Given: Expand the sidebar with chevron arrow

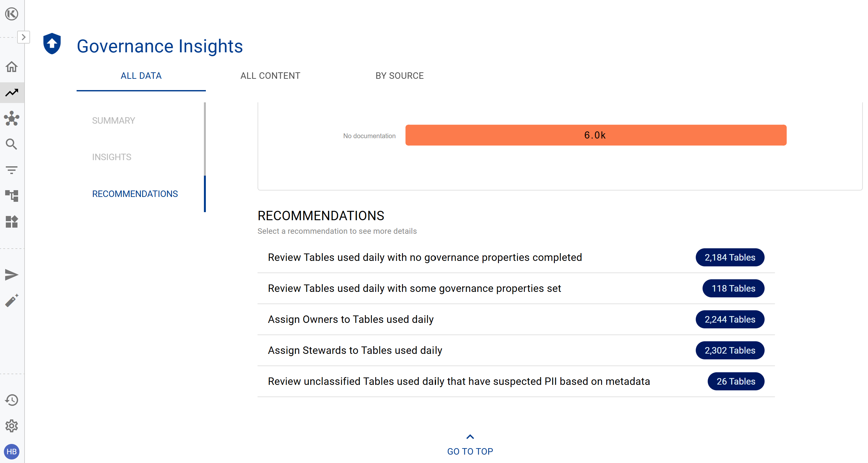Looking at the screenshot, I should click(x=23, y=37).
